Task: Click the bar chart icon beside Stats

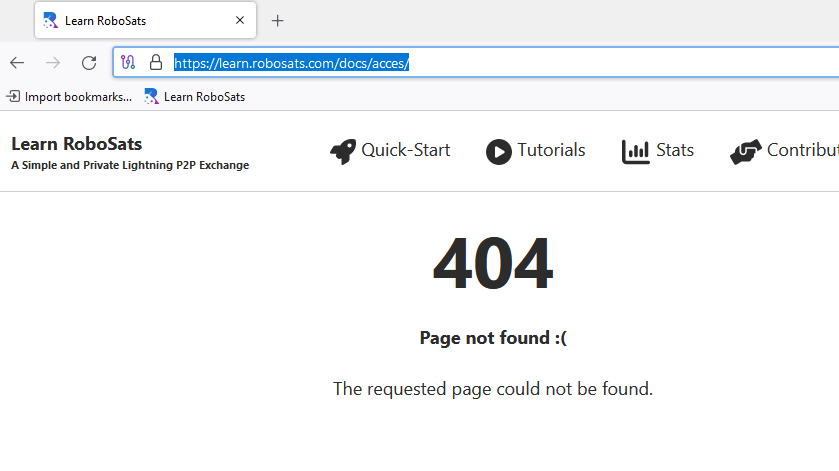Action: point(636,152)
